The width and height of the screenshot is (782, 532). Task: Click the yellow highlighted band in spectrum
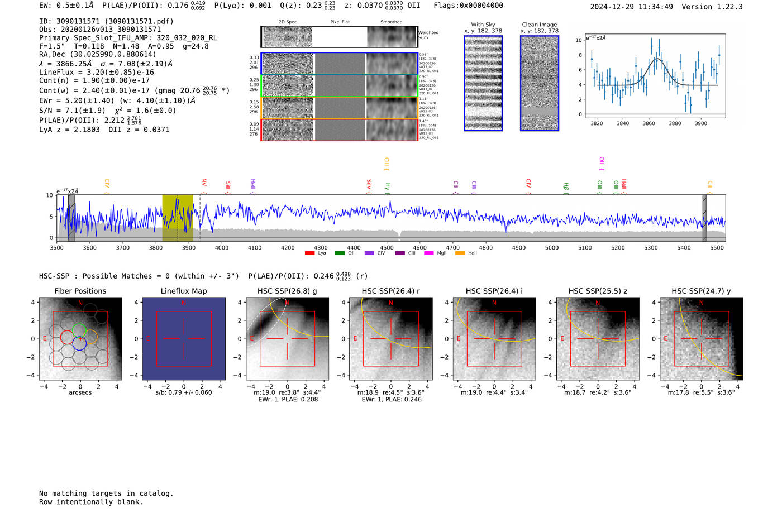tap(178, 218)
